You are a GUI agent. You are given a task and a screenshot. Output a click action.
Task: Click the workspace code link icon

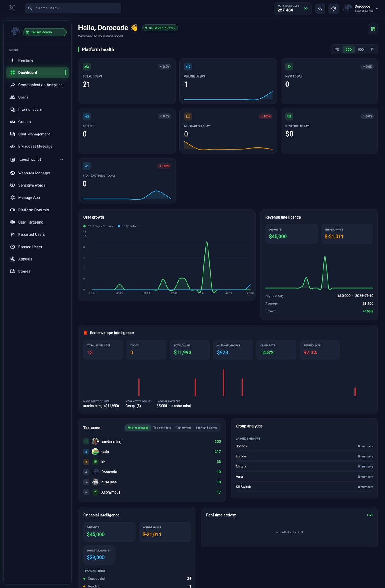pos(305,8)
